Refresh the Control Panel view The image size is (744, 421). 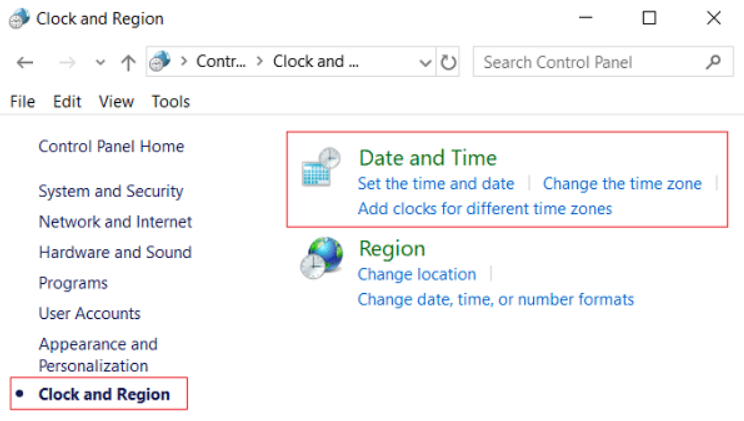[449, 62]
